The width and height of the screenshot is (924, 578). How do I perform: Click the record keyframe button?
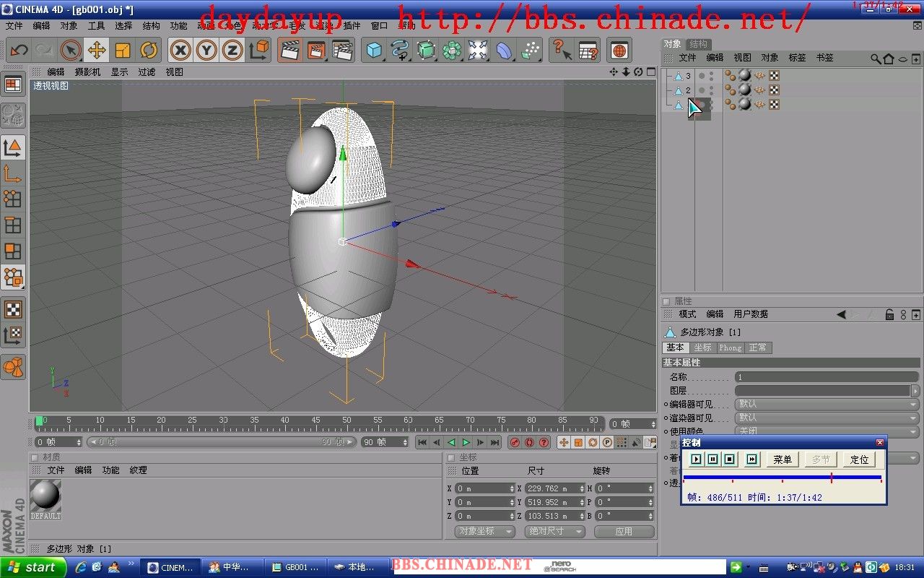515,442
